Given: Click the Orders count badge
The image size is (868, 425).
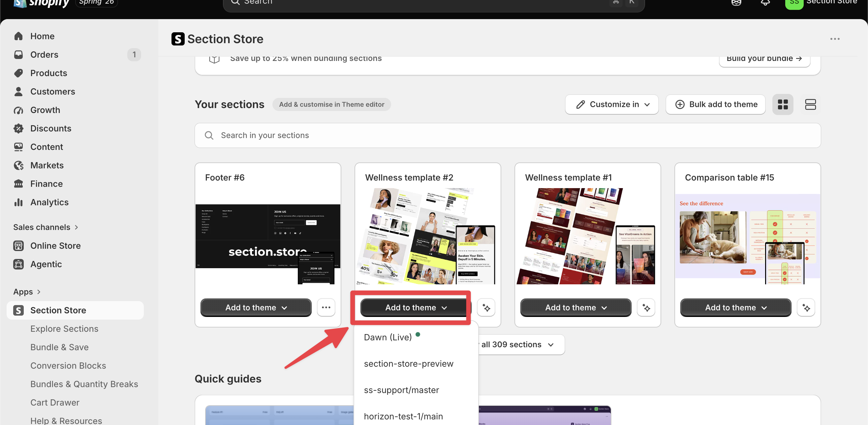Looking at the screenshot, I should pyautogui.click(x=134, y=54).
